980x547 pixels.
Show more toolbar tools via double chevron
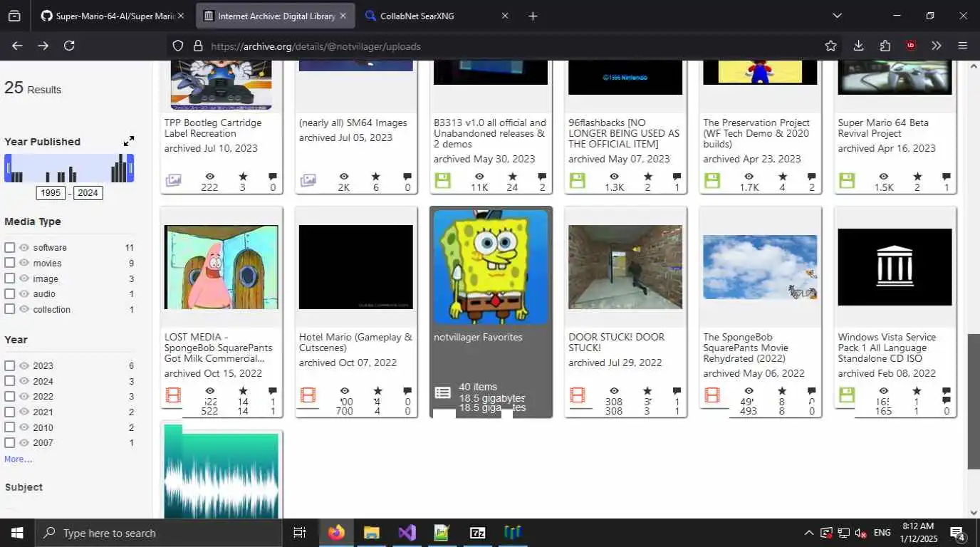pos(937,46)
